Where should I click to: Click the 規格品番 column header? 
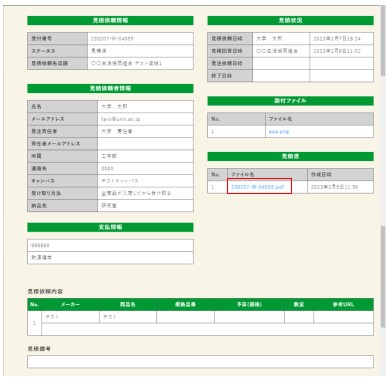click(x=185, y=304)
